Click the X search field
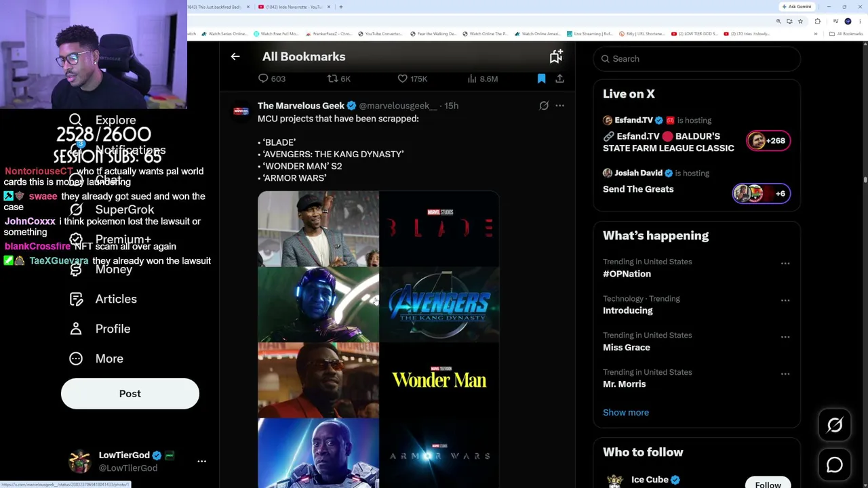The width and height of the screenshot is (868, 488). click(696, 59)
